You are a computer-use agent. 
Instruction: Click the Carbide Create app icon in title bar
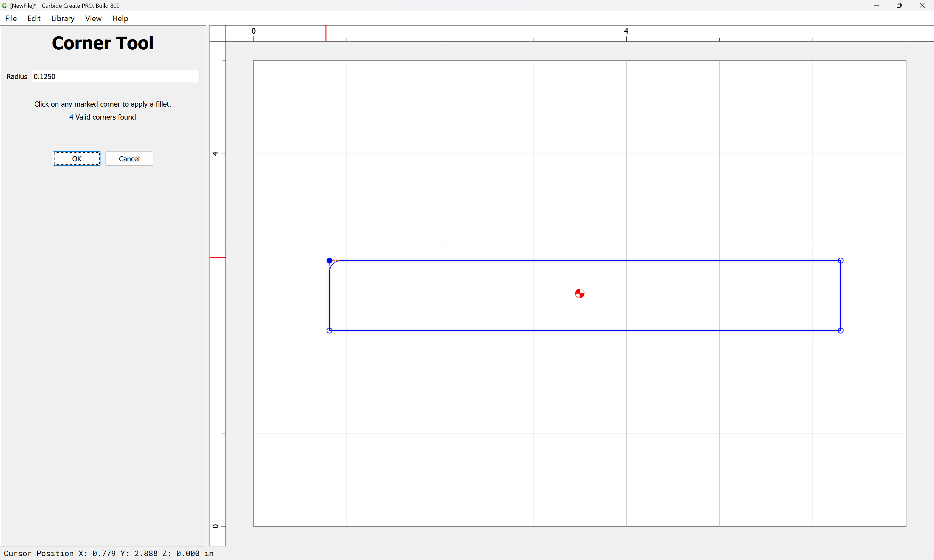[5, 6]
